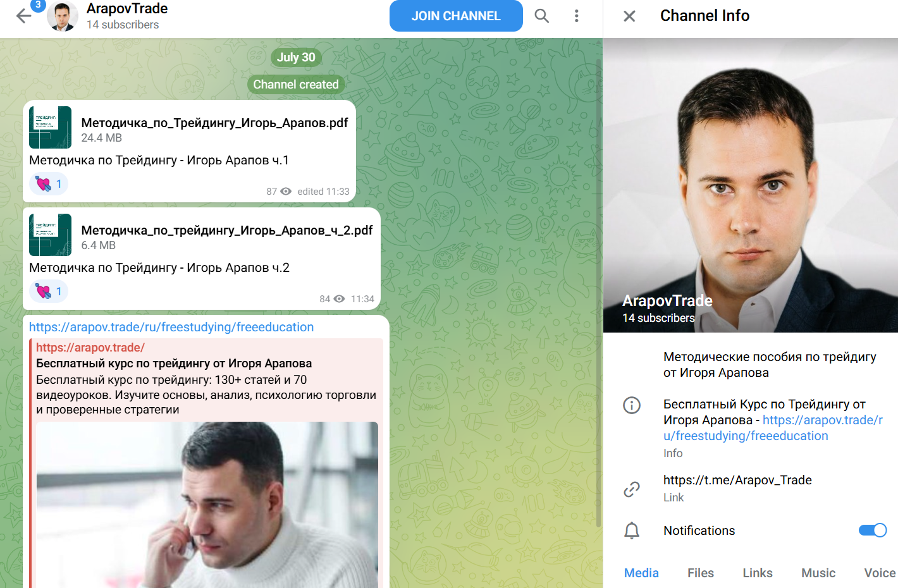Open the three-dot more options menu
The width and height of the screenshot is (898, 588).
click(576, 16)
